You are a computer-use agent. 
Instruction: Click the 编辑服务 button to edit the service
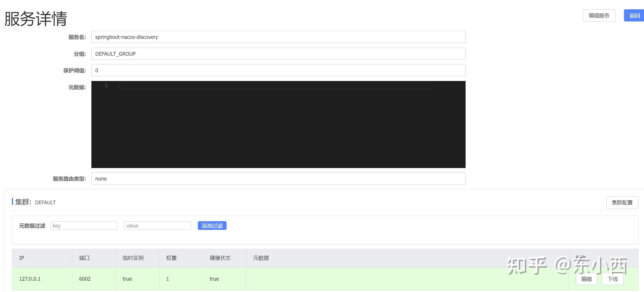(x=599, y=15)
